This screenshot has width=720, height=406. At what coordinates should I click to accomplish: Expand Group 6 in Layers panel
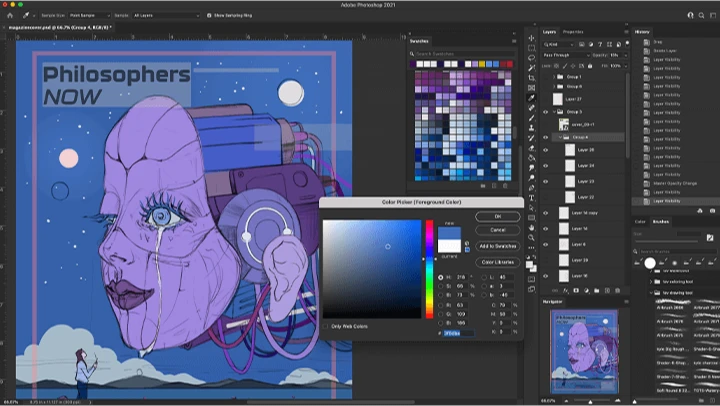point(554,86)
